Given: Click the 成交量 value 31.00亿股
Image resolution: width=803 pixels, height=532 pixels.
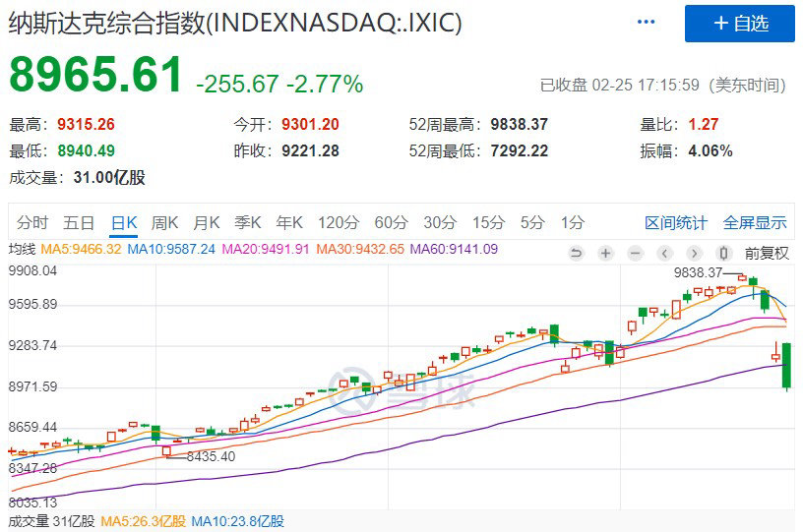Looking at the screenshot, I should tap(109, 178).
